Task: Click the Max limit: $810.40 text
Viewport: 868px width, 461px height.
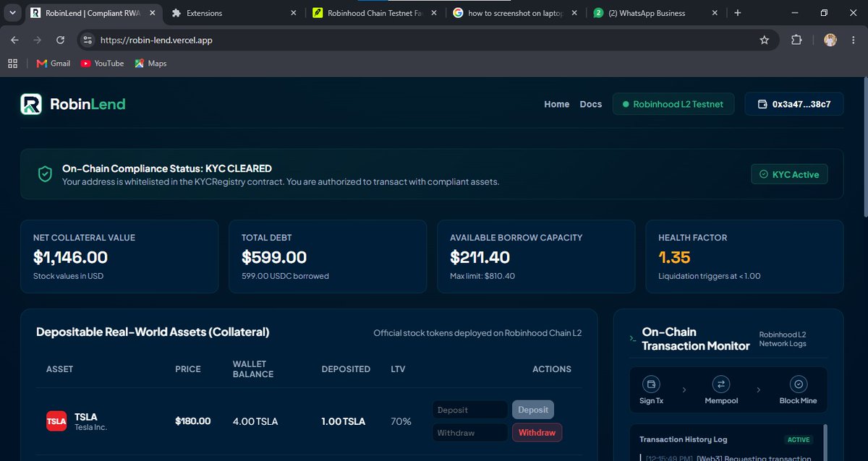Action: click(482, 276)
